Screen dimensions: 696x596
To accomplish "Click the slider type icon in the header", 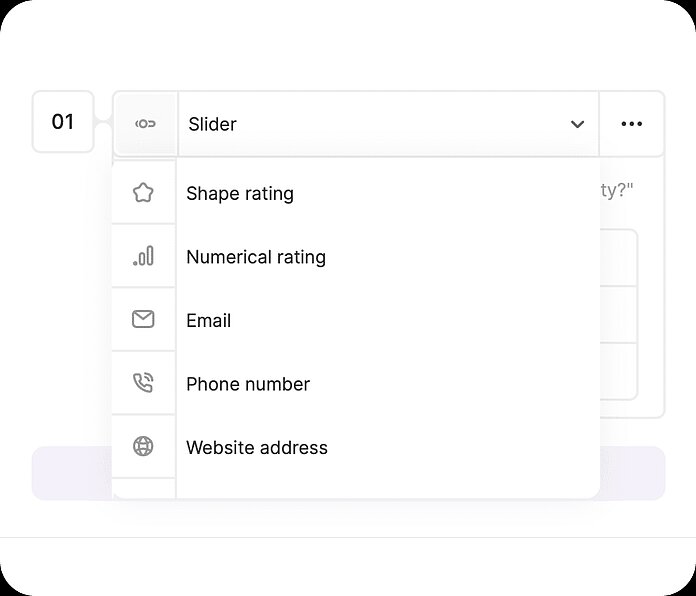I will [145, 124].
